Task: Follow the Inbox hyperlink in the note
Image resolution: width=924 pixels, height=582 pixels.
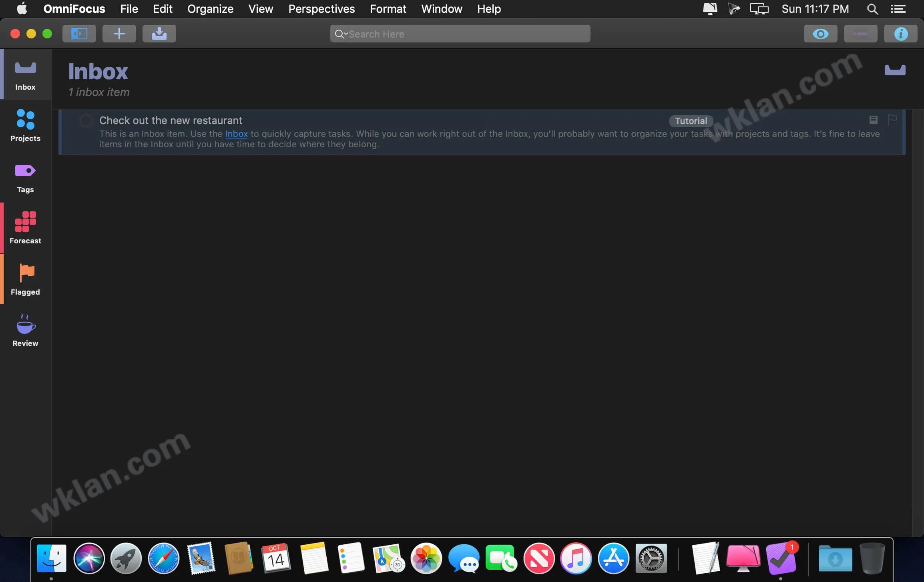Action: [236, 134]
